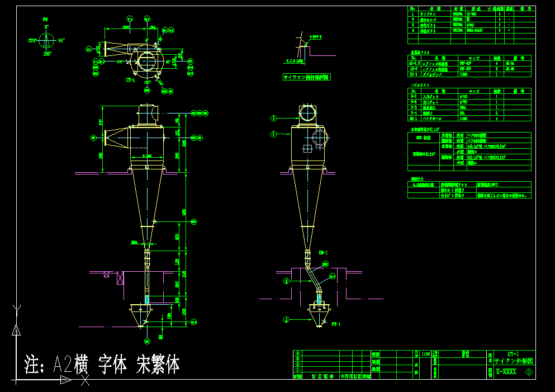Select balloon callout ② near the PT-1 hopper

(x=286, y=319)
